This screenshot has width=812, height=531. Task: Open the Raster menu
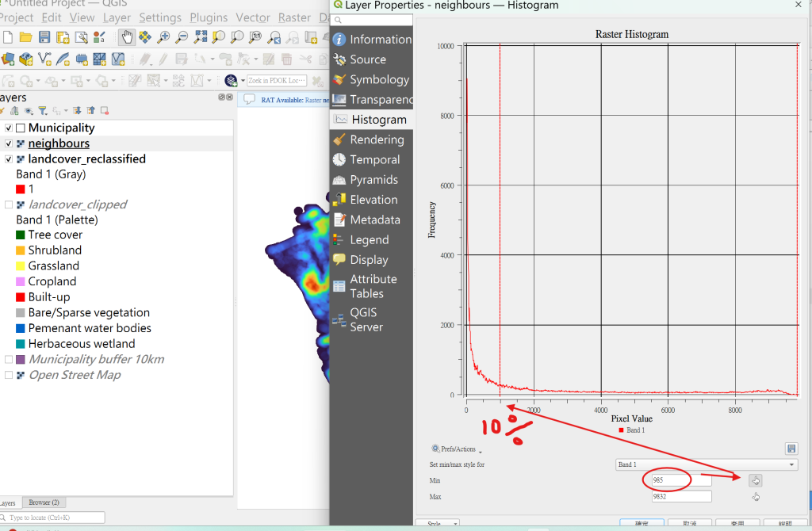294,17
